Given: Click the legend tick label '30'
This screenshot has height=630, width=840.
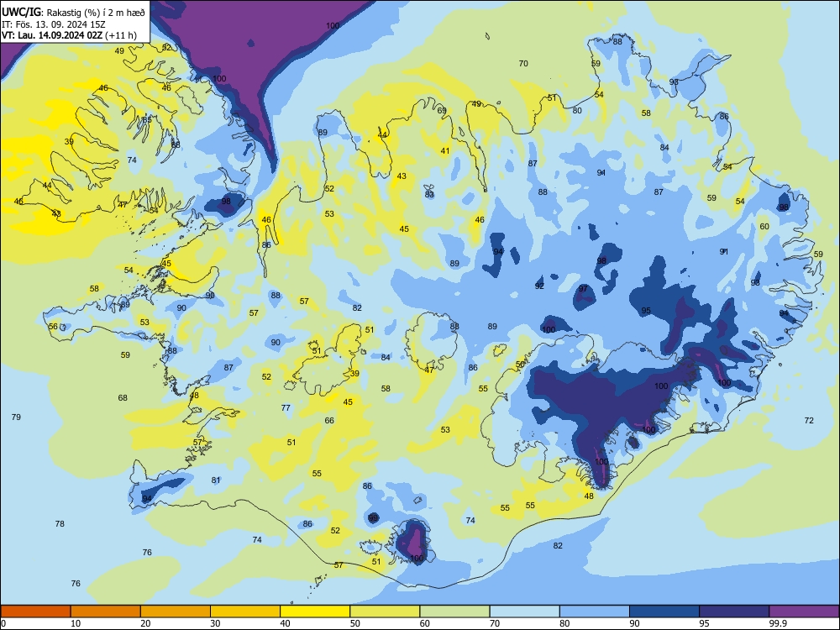Looking at the screenshot, I should tap(215, 623).
